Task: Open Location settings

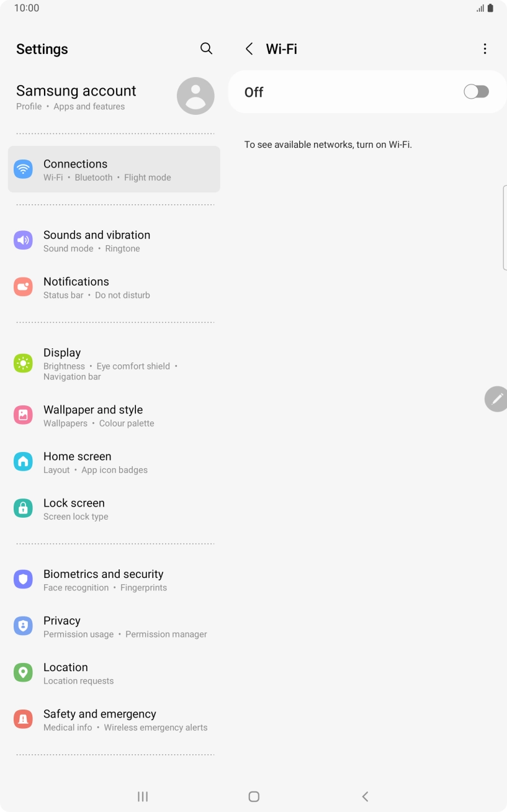Action: tap(114, 673)
